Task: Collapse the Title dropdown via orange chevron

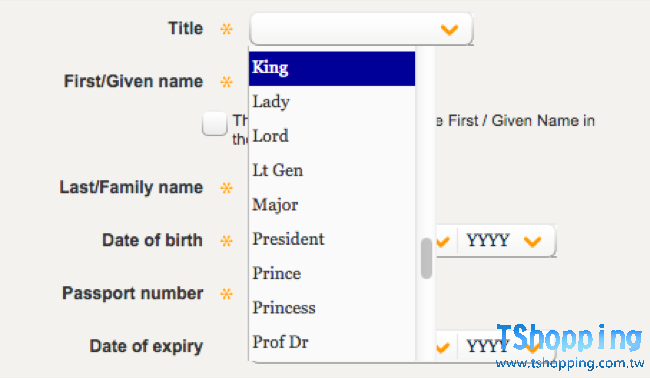Action: [x=449, y=29]
